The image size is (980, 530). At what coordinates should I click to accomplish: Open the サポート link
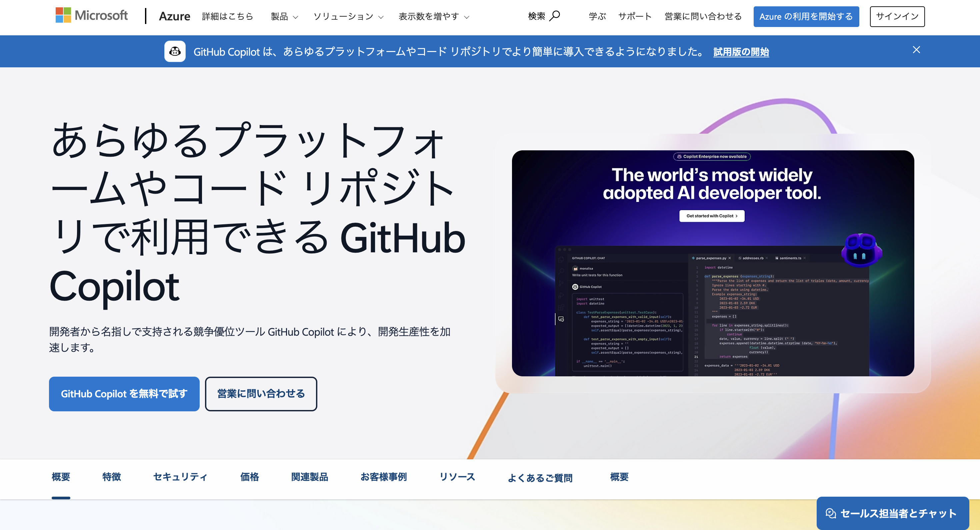635,16
